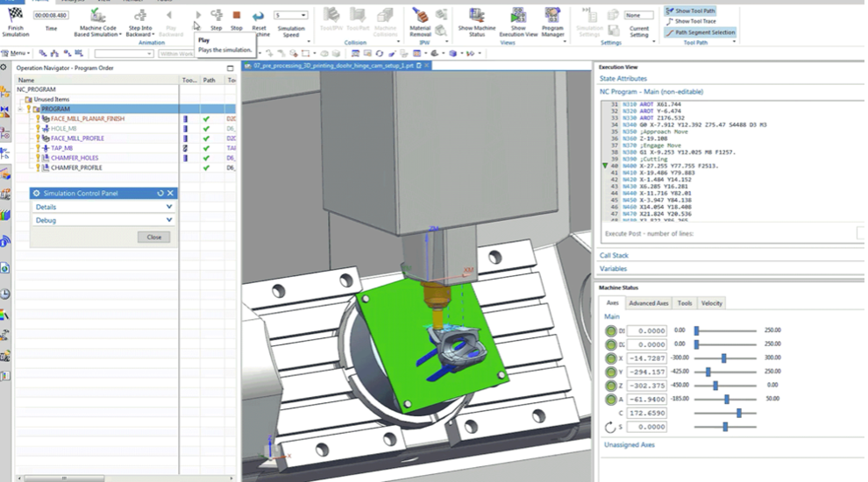Click the NC Program - Main heading
Viewport: 868px width, 482px height.
click(x=651, y=92)
